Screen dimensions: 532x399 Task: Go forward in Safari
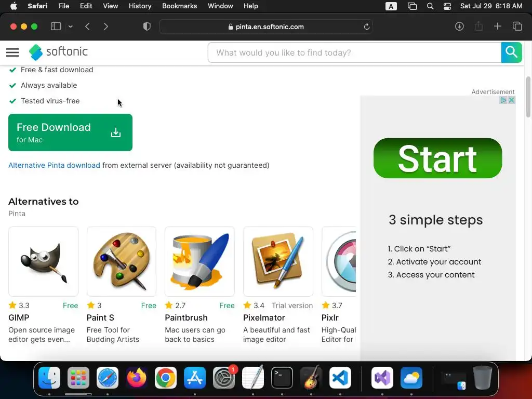click(106, 26)
